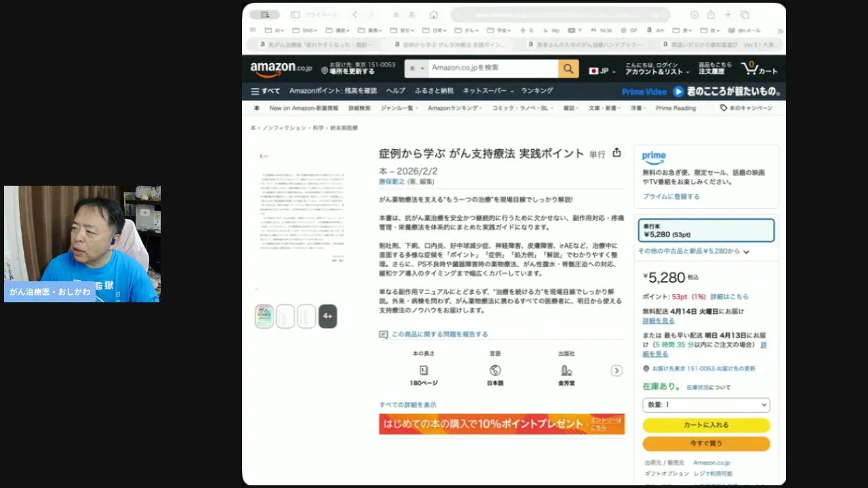Screen dimensions: 868x488
Task: Click 在庫状況について link
Action: tap(709, 388)
